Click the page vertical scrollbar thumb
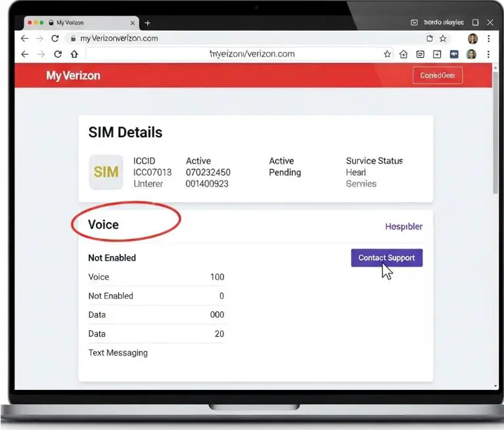Viewport: 504px width, 430px height. click(x=495, y=133)
